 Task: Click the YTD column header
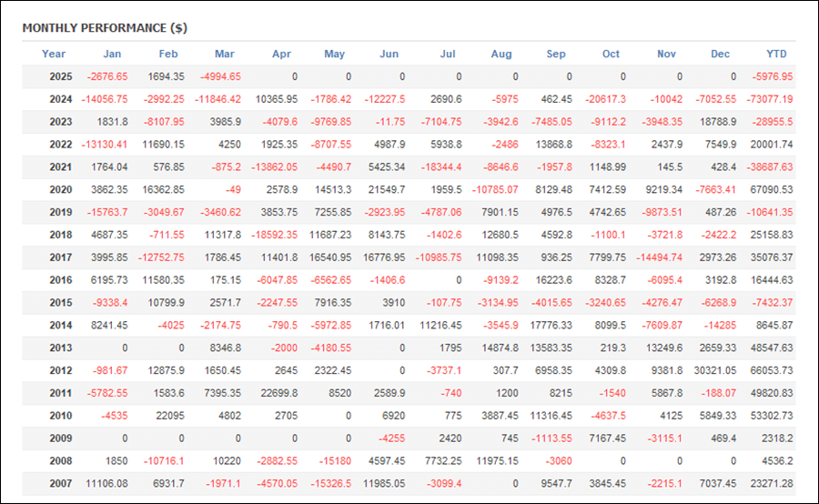(x=776, y=54)
